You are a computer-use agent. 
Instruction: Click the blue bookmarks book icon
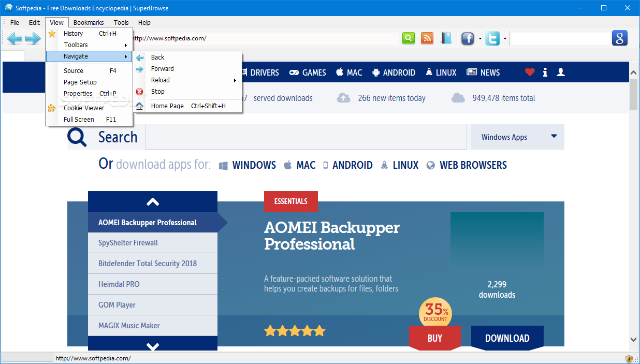point(446,38)
